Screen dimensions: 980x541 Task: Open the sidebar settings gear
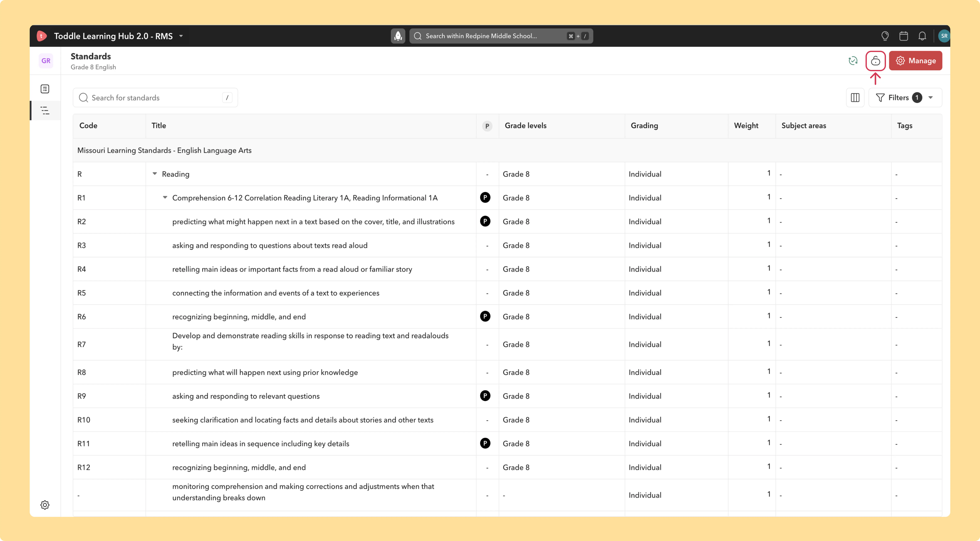pos(45,505)
